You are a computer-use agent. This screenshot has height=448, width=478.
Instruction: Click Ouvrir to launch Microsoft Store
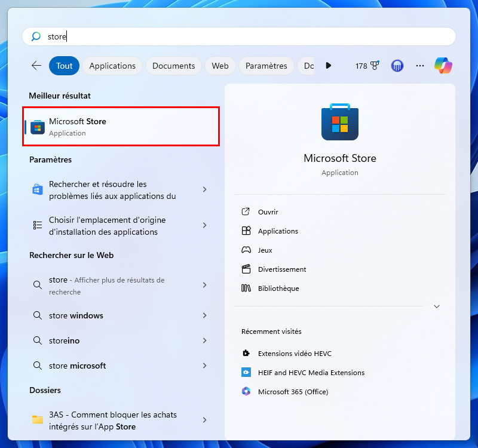pos(268,212)
